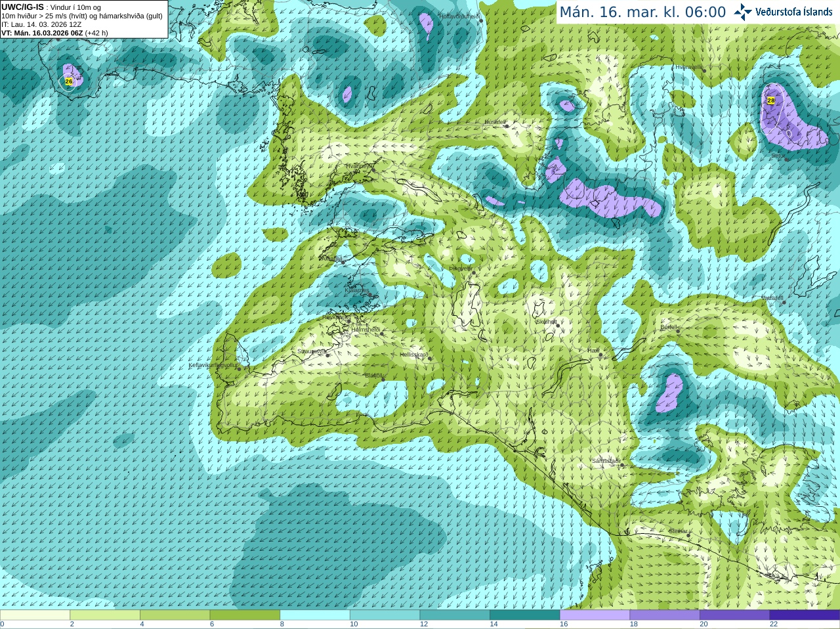Viewport: 840px width, 629px height.
Task: Click the Hvanneyri station label
Action: (x=358, y=166)
